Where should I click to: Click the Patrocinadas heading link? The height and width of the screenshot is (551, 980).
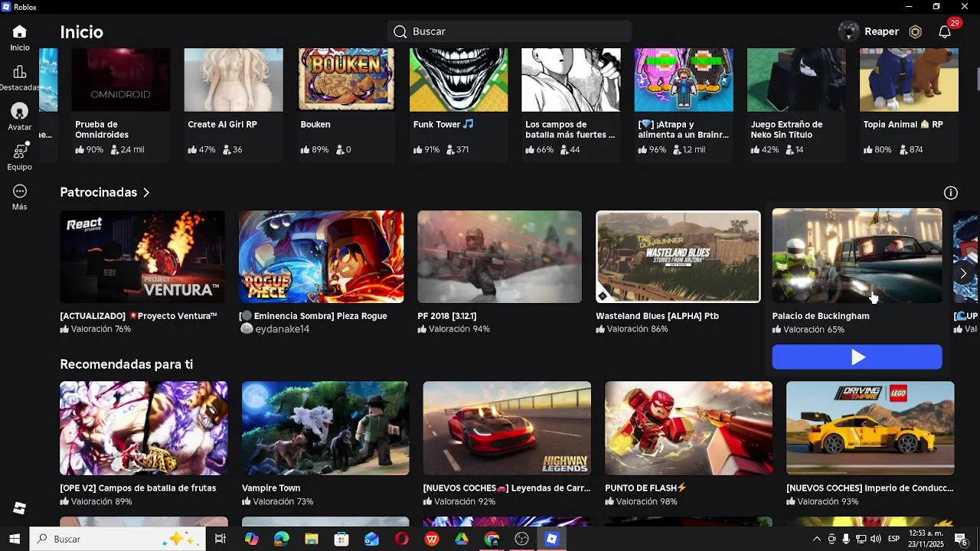pos(99,193)
